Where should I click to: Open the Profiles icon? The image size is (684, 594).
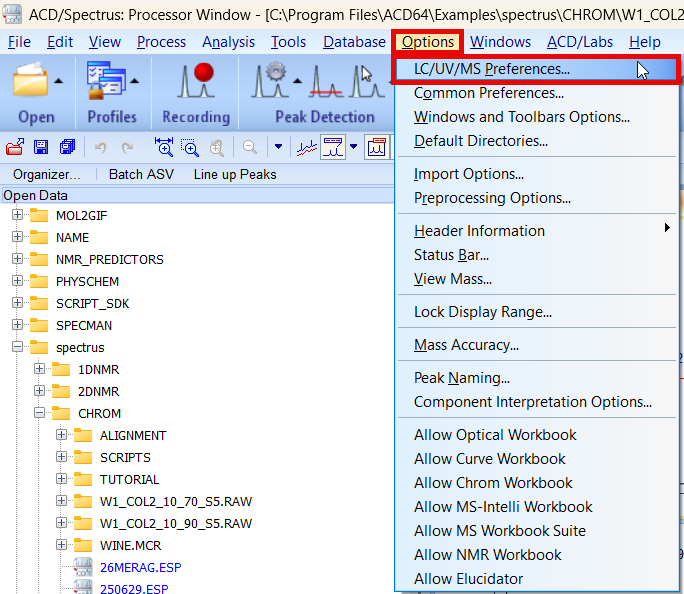click(x=106, y=80)
